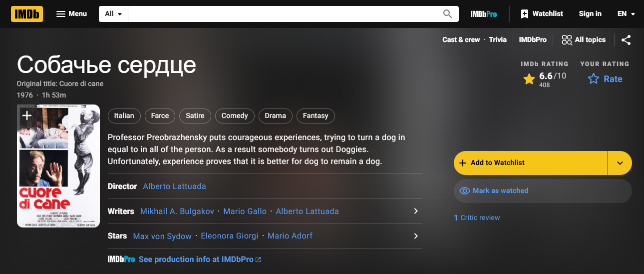Toggle Mark as watched
The image size is (644, 274).
[543, 190]
